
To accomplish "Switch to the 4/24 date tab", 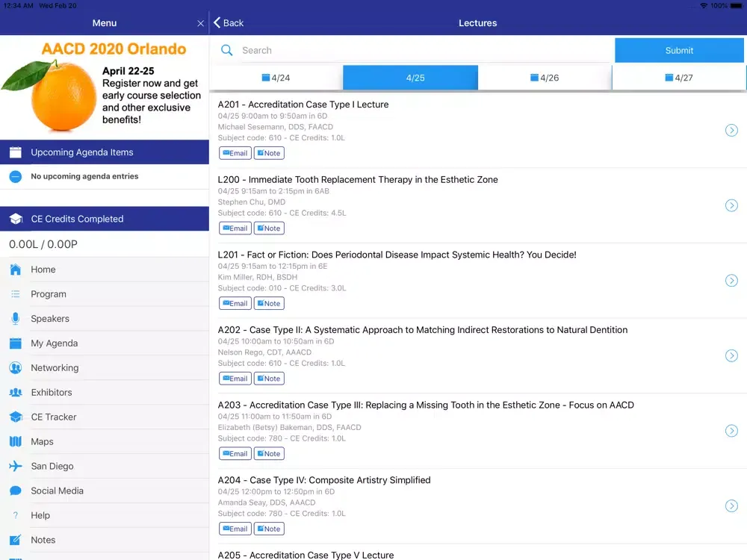I will coord(276,78).
